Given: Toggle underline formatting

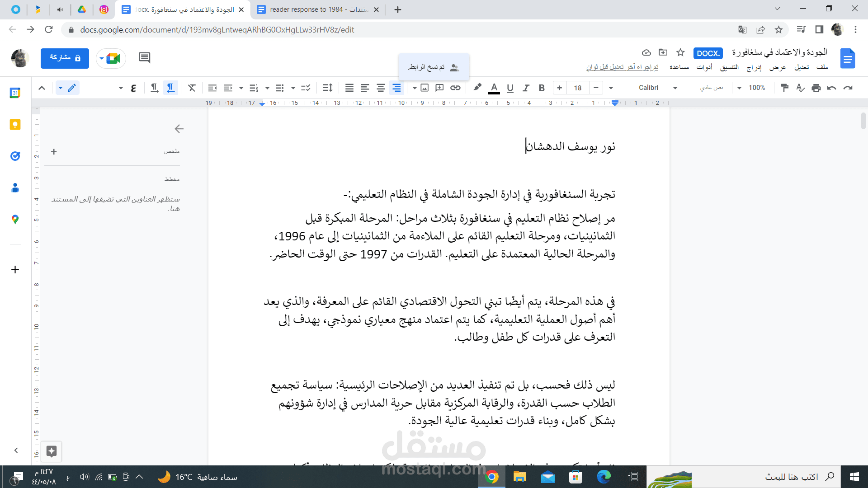Looking at the screenshot, I should (x=510, y=88).
